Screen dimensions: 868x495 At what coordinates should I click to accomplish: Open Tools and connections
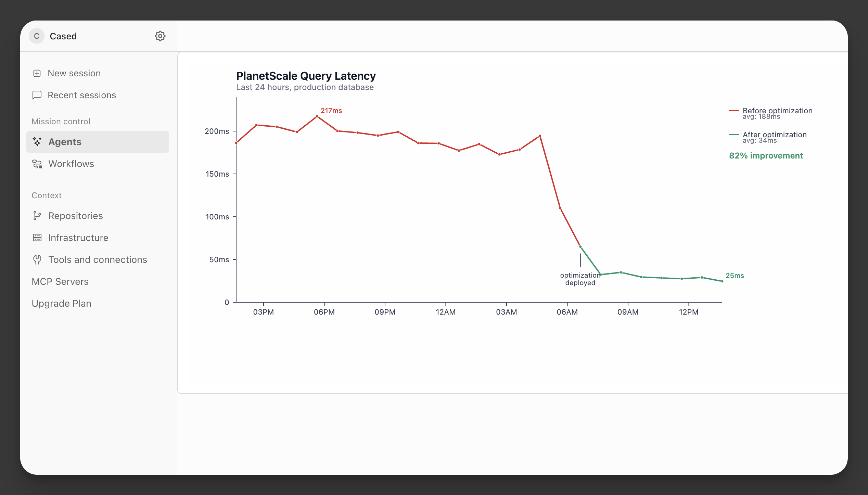(x=98, y=259)
